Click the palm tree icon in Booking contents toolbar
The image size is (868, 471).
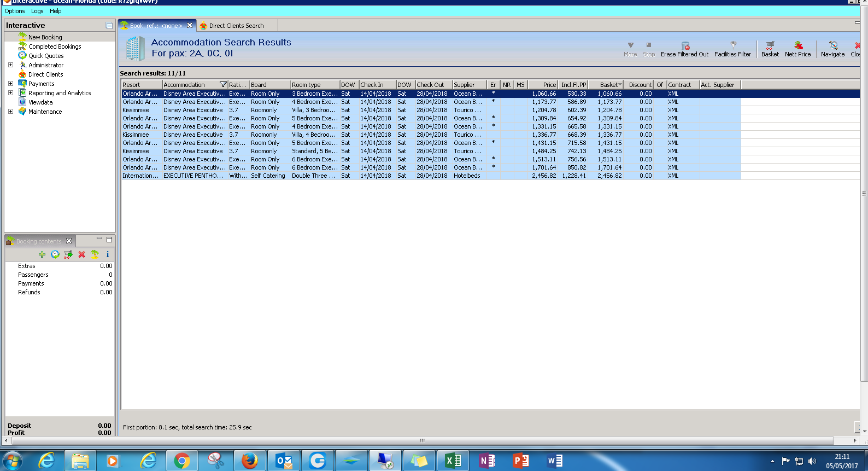tap(95, 254)
